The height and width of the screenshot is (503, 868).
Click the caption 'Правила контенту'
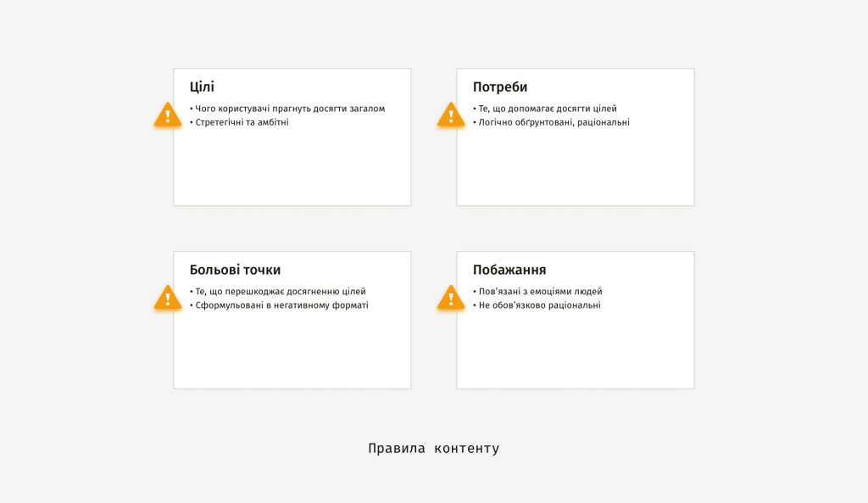434,448
